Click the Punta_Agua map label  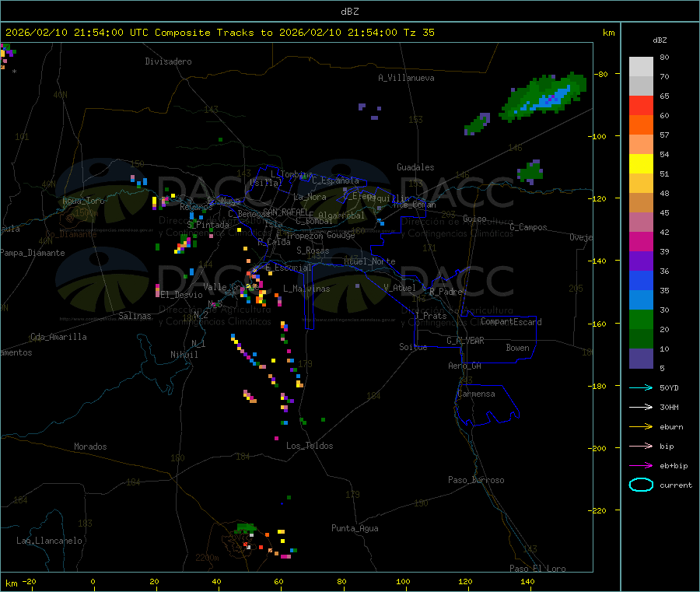tap(355, 528)
